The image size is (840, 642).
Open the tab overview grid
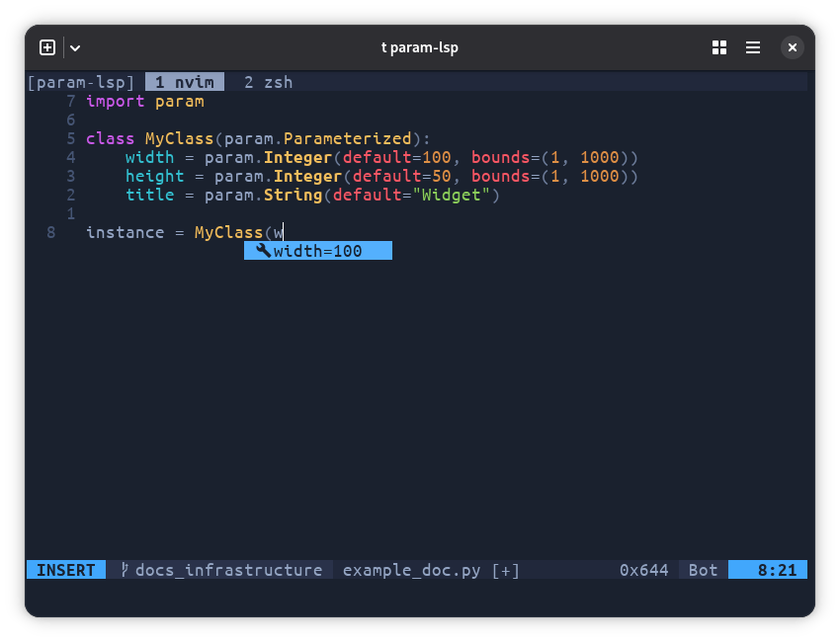pyautogui.click(x=719, y=47)
